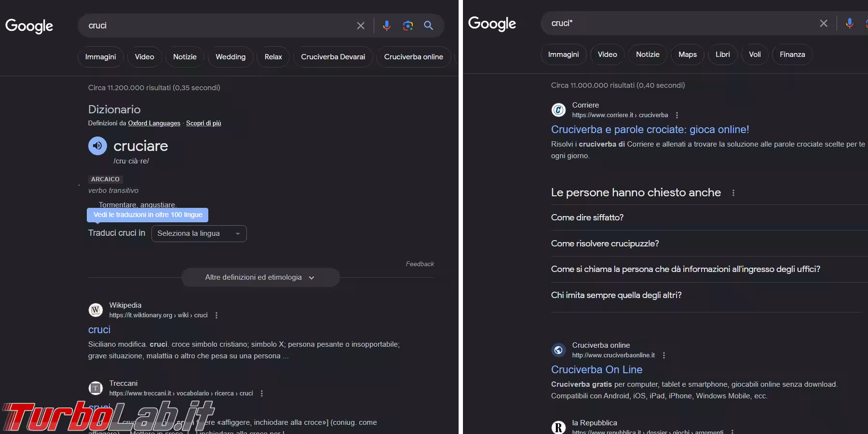Open the three-dot menu on the Treccani result
This screenshot has height=434, width=868.
pyautogui.click(x=262, y=393)
